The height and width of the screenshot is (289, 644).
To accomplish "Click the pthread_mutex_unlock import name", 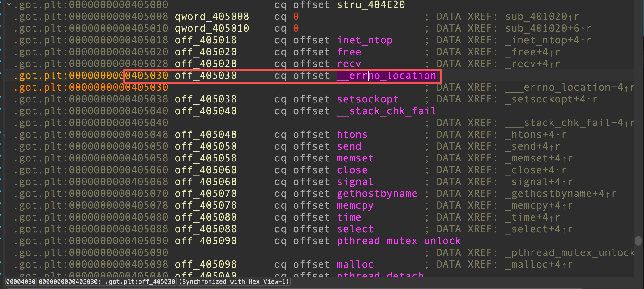I will point(399,241).
